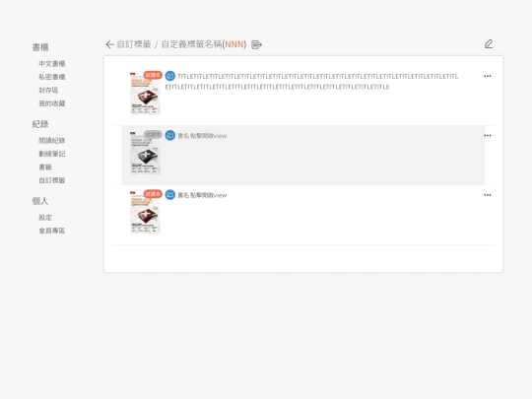The image size is (532, 399).
Task: Go to 我的收藏 in the sidebar
Action: click(52, 103)
